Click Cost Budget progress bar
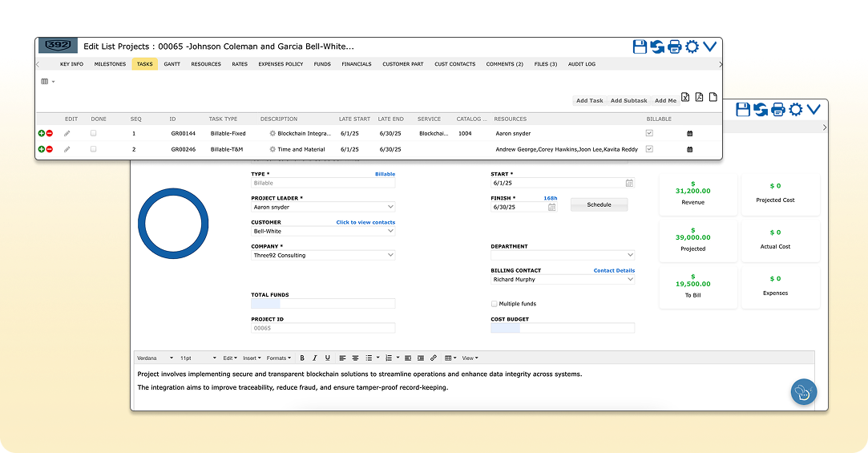This screenshot has width=868, height=453. 563,329
